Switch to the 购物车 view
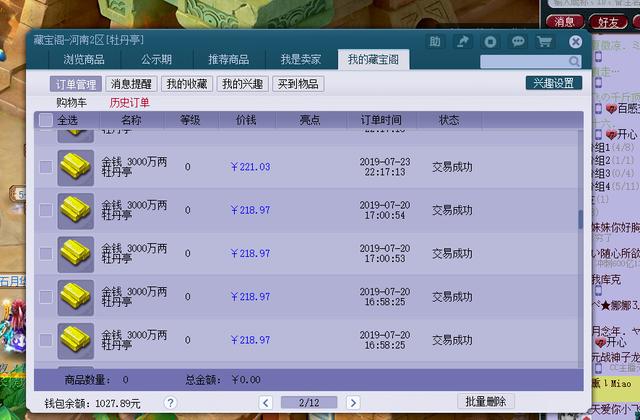The image size is (640, 420). click(x=71, y=103)
